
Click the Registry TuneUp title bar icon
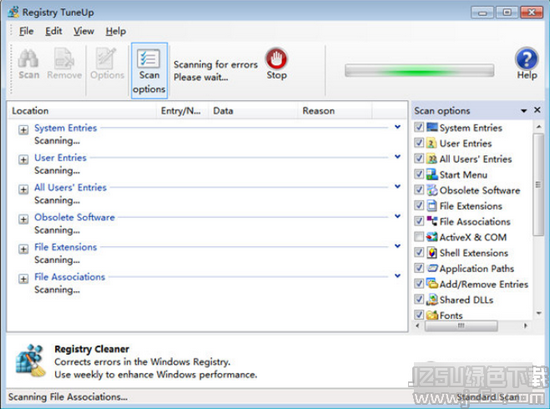(13, 12)
